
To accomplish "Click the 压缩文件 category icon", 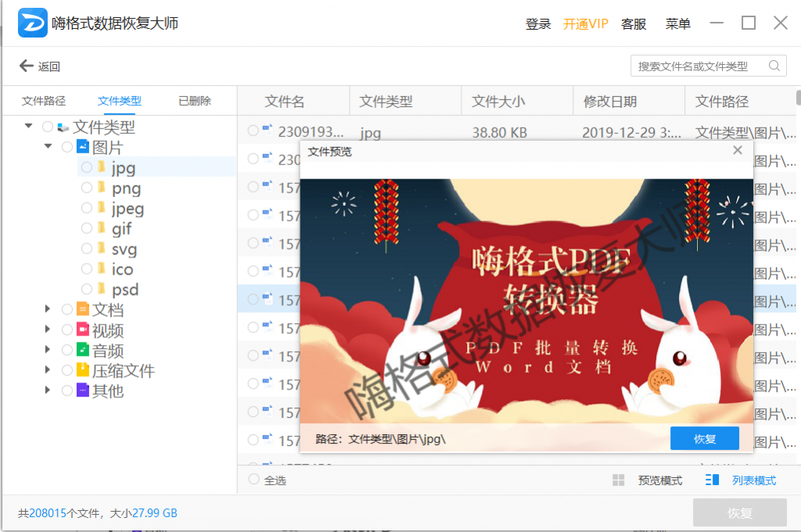I will [82, 369].
